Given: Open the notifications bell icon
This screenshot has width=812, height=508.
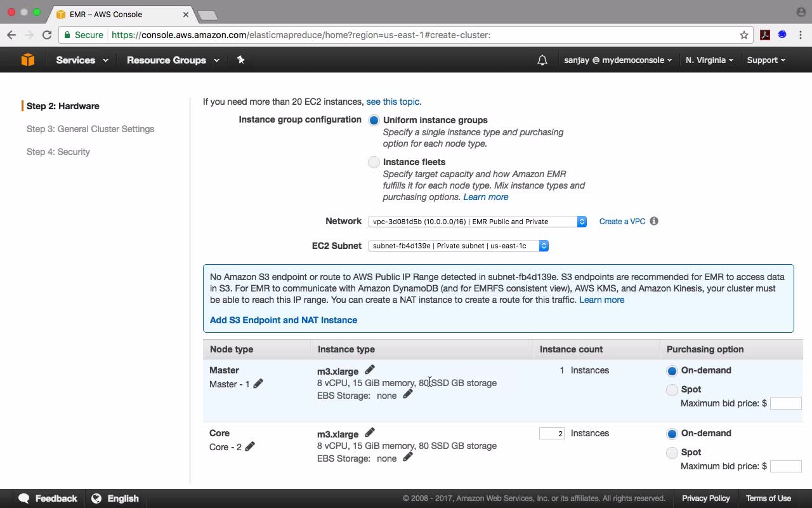Looking at the screenshot, I should [542, 60].
